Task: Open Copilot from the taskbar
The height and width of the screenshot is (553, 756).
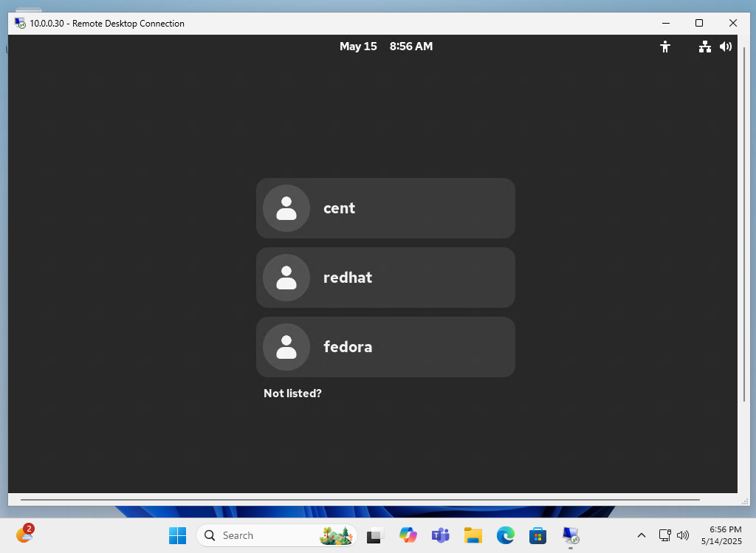Action: pyautogui.click(x=408, y=535)
